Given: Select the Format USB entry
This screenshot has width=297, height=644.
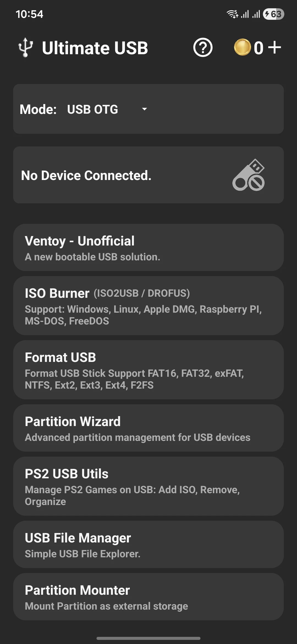Looking at the screenshot, I should 148,370.
